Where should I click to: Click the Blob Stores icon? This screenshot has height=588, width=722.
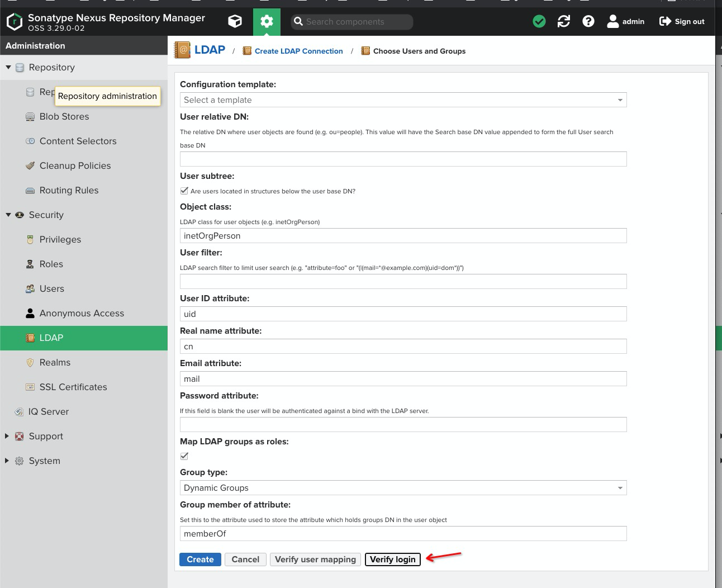tap(30, 116)
